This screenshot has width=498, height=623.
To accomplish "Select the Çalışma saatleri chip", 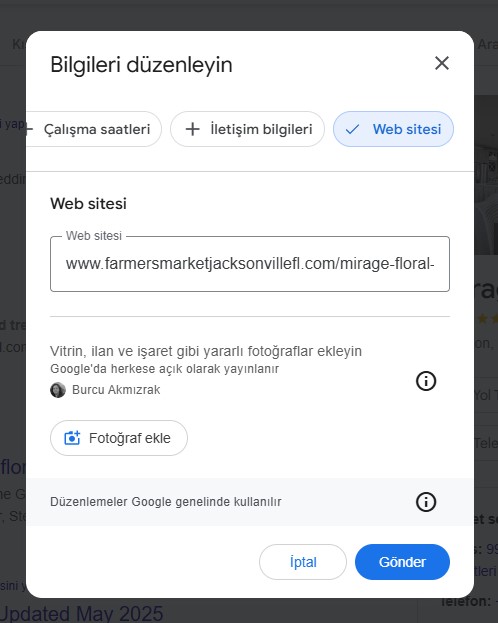I will pyautogui.click(x=94, y=129).
